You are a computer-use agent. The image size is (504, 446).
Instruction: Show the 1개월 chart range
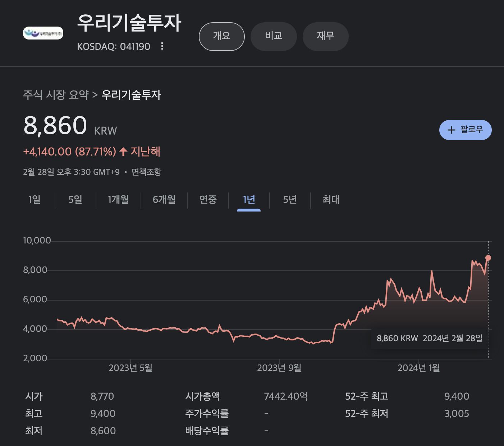click(x=118, y=200)
